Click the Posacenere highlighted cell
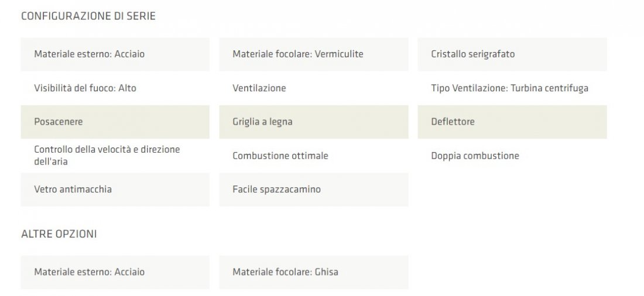644x296 pixels. coord(115,122)
